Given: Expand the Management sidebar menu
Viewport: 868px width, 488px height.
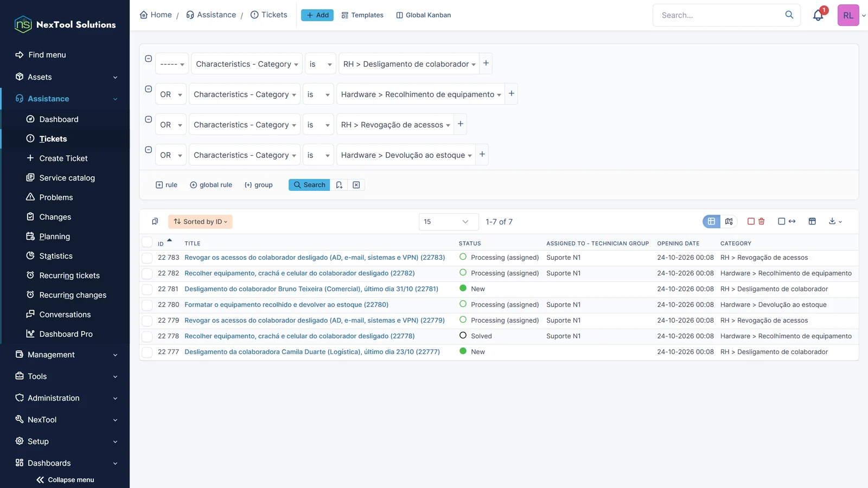Looking at the screenshot, I should point(65,355).
